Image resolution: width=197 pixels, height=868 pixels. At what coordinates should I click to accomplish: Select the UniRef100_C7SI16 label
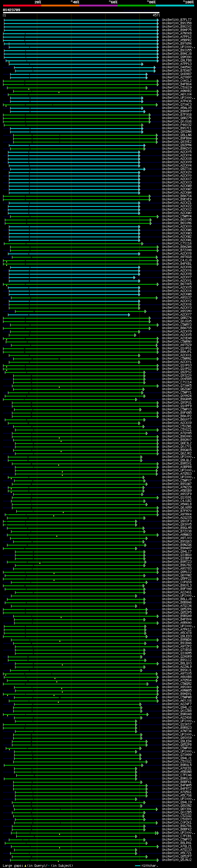click(x=176, y=243)
